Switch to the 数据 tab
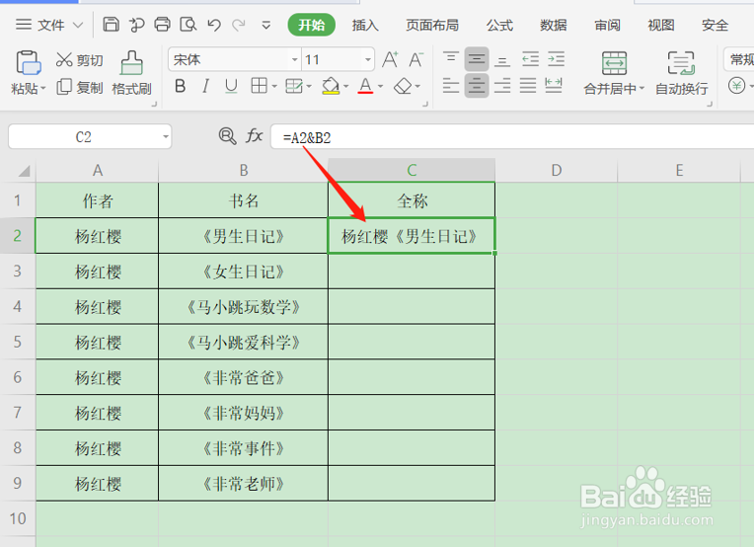Screen dimensions: 756x547 [x=553, y=25]
